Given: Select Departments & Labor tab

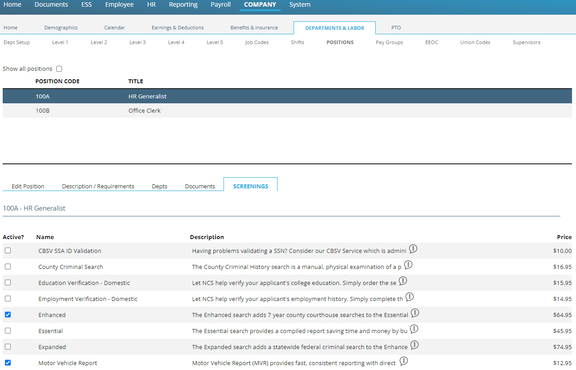Looking at the screenshot, I should click(334, 28).
